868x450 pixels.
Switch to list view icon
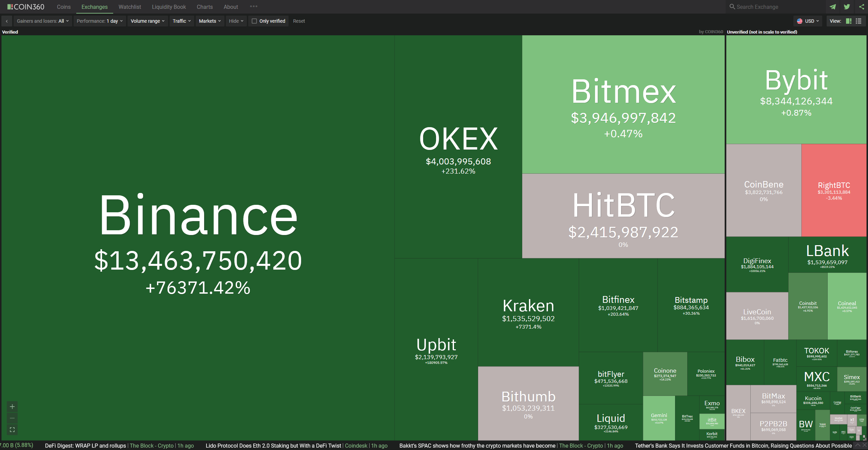[859, 21]
